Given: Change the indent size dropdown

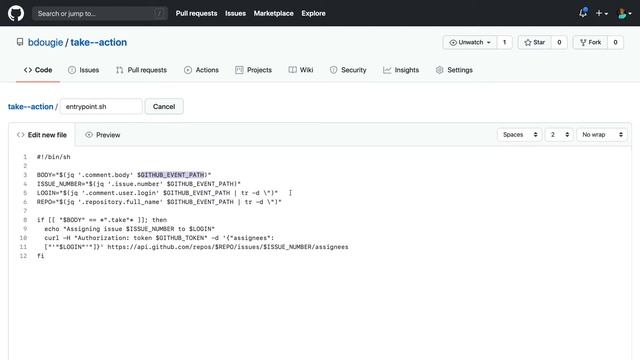Looking at the screenshot, I should click(559, 135).
